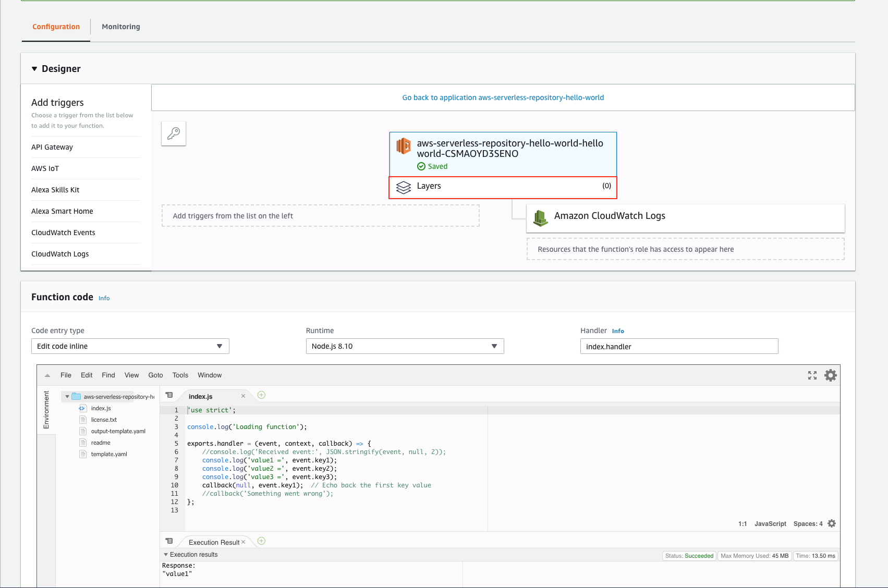The height and width of the screenshot is (588, 888).
Task: Click the Lambda function icon in designer
Action: click(404, 146)
